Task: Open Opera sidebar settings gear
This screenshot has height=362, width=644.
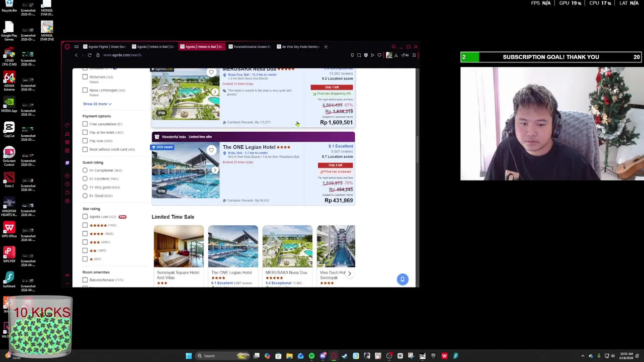Action: [x=67, y=201]
